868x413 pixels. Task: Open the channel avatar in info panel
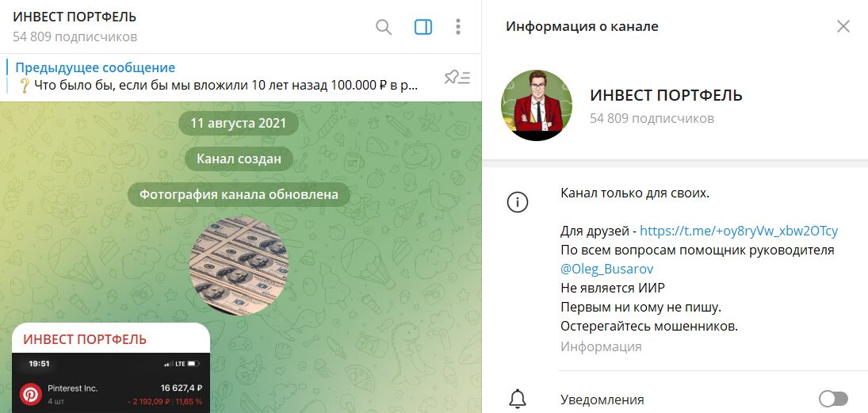pos(537,105)
